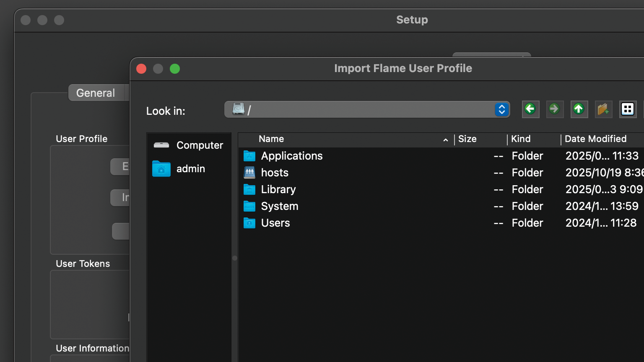This screenshot has width=644, height=362.
Task: Select the Applications folder
Action: coord(292,156)
